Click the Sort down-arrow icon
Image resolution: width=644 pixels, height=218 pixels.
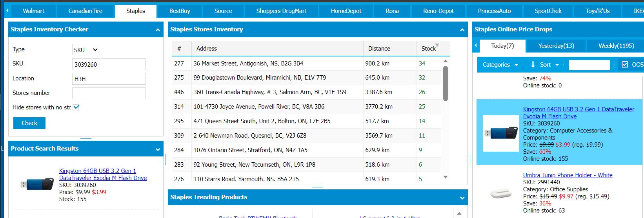click(x=533, y=65)
